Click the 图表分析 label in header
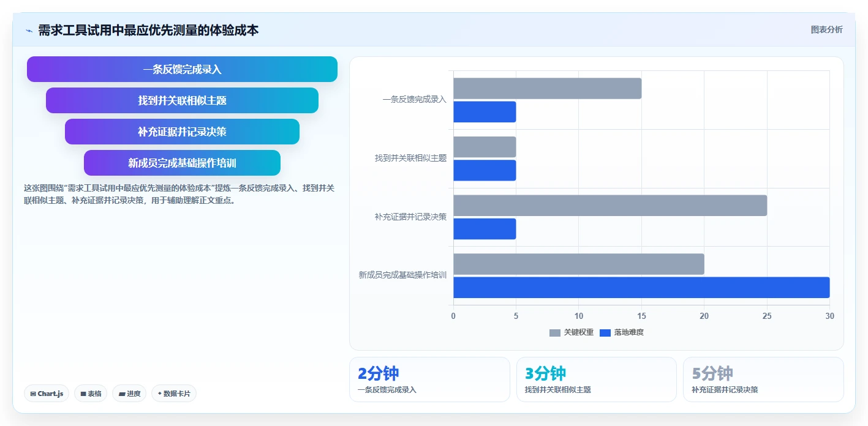This screenshot has width=868, height=426. tap(826, 29)
